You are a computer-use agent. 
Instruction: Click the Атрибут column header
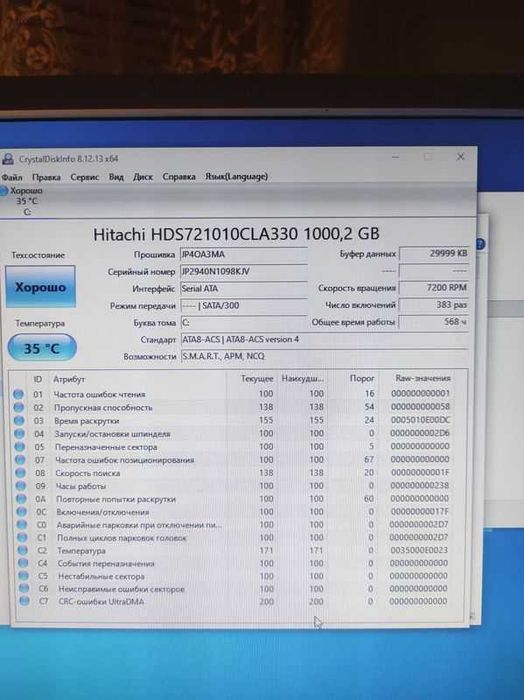(x=69, y=379)
